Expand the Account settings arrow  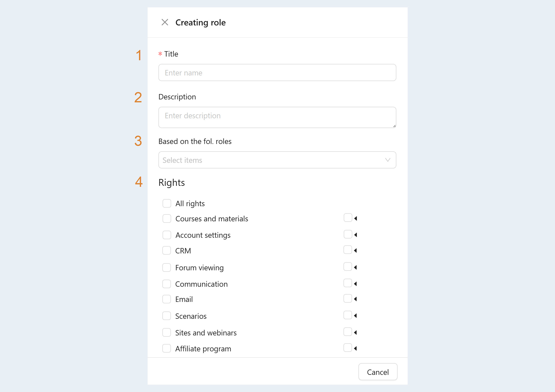coord(355,235)
